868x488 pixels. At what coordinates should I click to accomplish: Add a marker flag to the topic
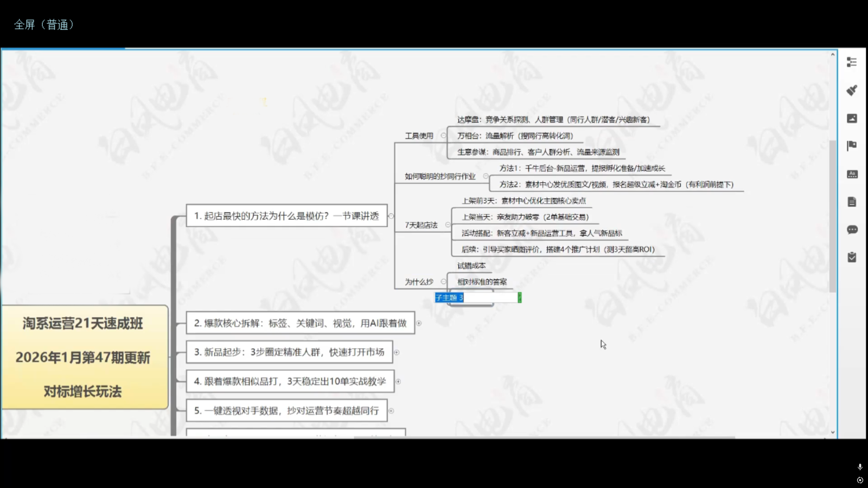[852, 145]
